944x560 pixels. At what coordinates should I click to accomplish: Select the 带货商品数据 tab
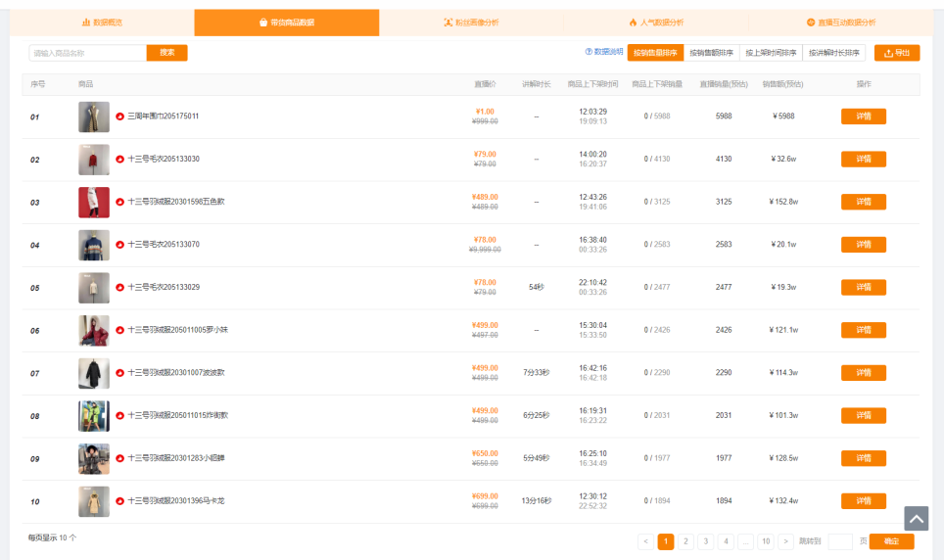tap(287, 23)
